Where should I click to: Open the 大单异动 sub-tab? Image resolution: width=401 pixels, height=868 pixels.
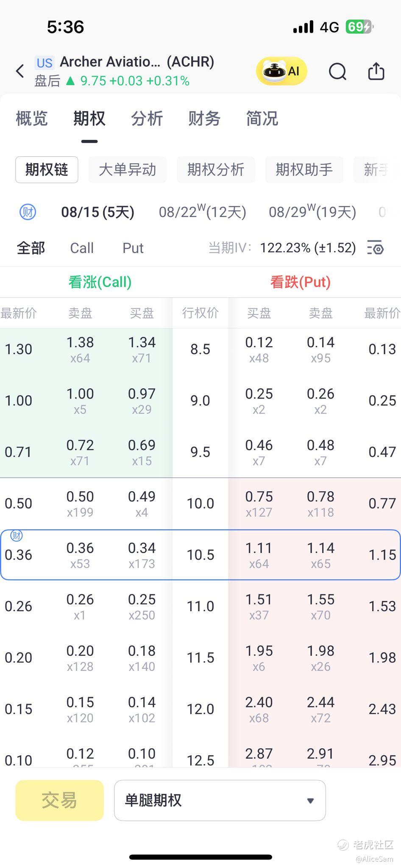pos(128,170)
